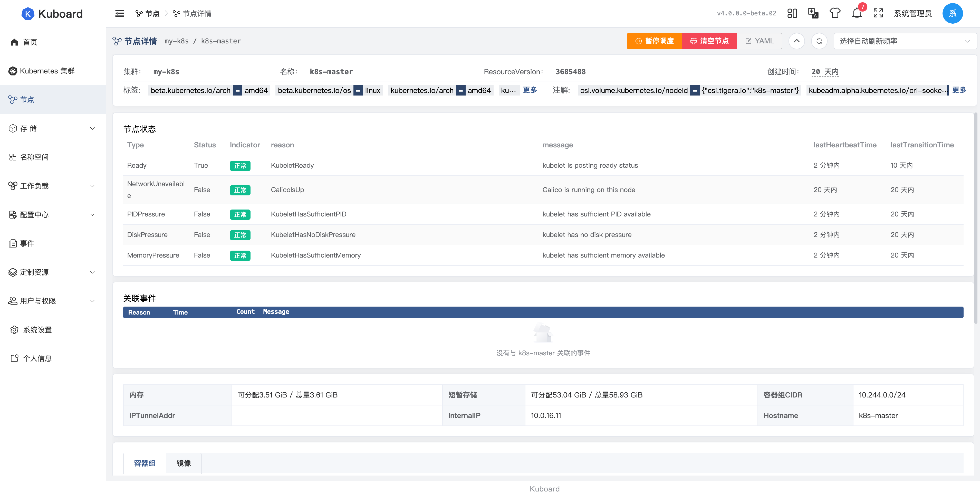Image resolution: width=980 pixels, height=493 pixels.
Task: Click 清空节点 red button
Action: coord(709,41)
